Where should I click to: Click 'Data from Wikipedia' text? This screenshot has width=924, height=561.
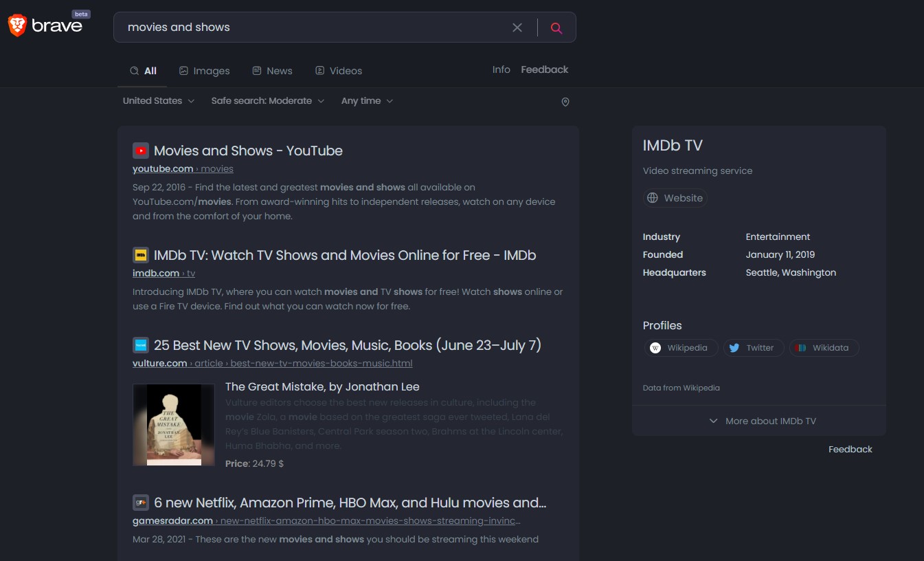(681, 388)
